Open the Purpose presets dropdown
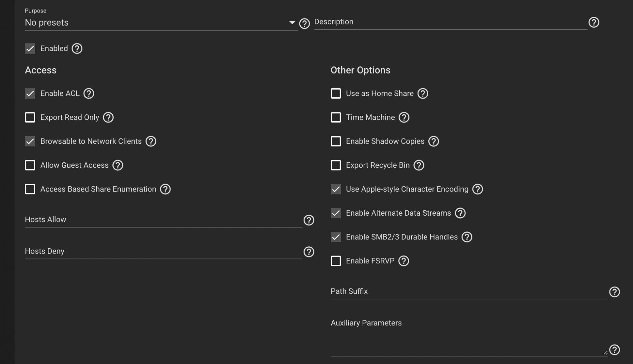Viewport: 633px width, 364px height. 161,23
